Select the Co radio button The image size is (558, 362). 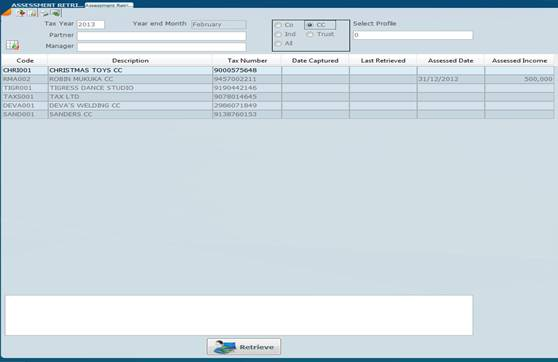coord(278,25)
